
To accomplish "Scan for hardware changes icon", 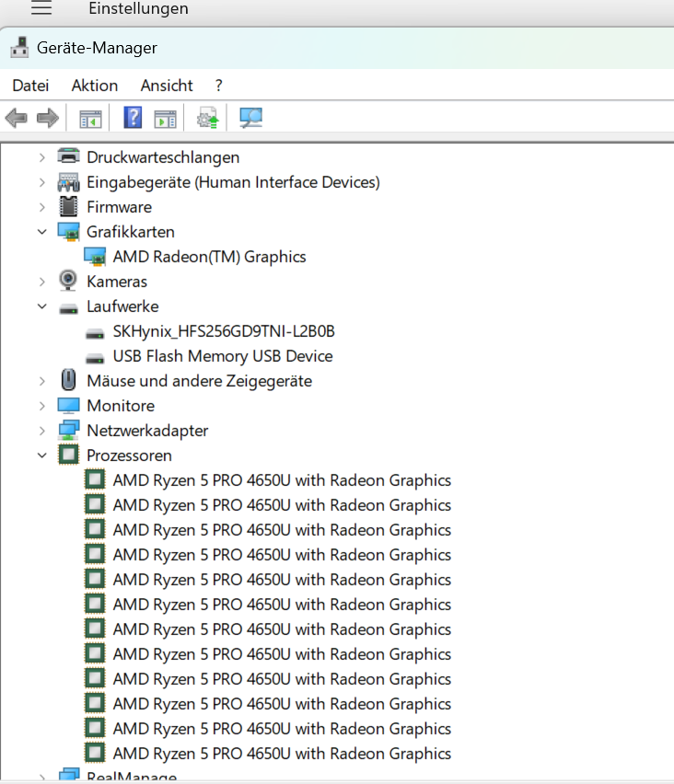I will tap(250, 118).
